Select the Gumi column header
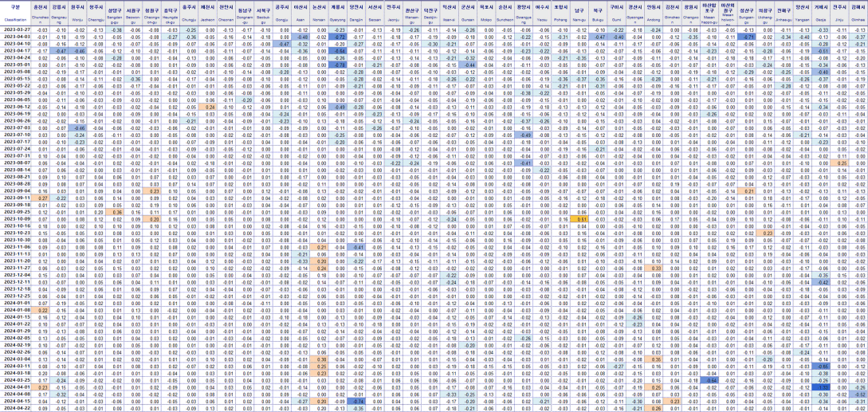This screenshot has height=412, width=868. pos(616,14)
